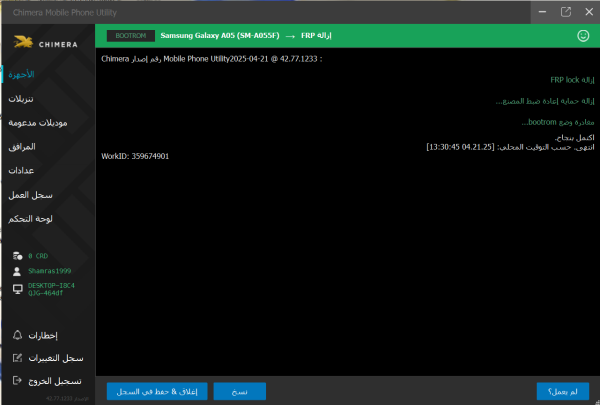Click the BOOTROM mode badge
The height and width of the screenshot is (405, 600).
coord(130,36)
